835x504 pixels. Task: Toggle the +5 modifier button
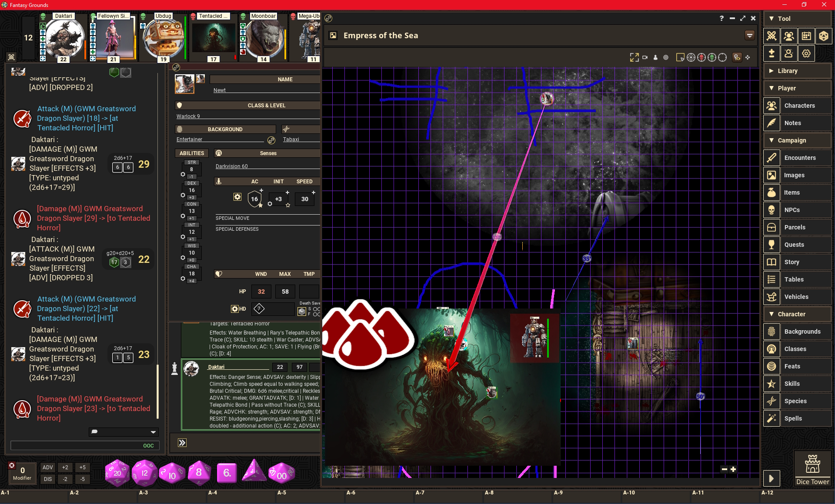pos(83,468)
